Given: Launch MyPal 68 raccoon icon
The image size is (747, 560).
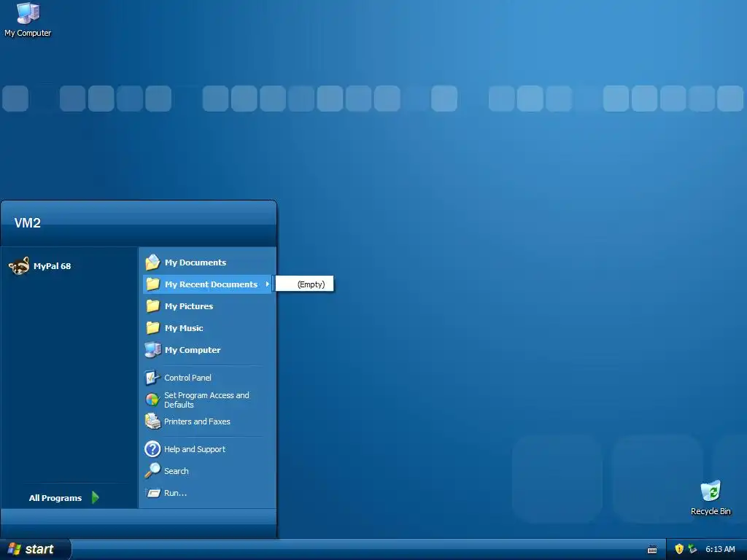Looking at the screenshot, I should pyautogui.click(x=19, y=266).
